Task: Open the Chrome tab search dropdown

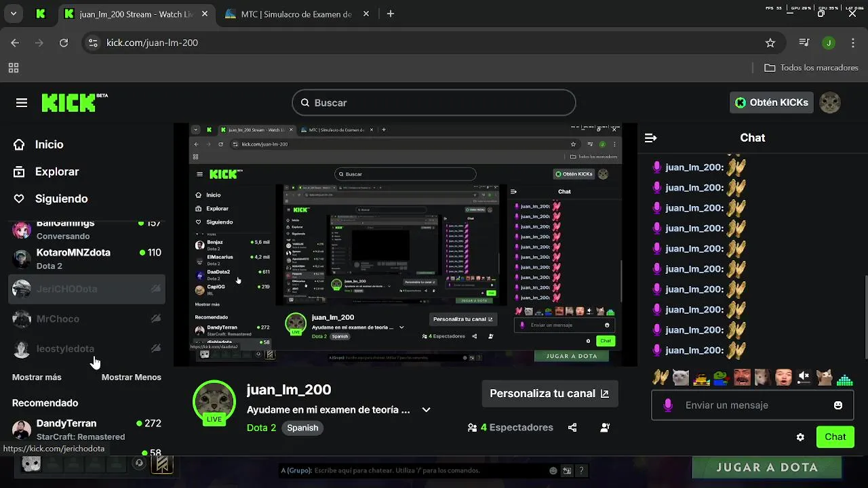Action: pyautogui.click(x=13, y=14)
